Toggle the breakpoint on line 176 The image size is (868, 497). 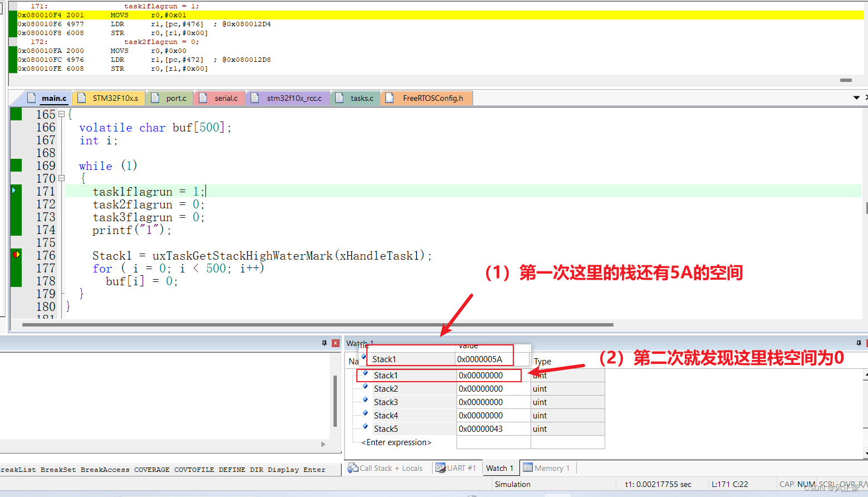16,255
